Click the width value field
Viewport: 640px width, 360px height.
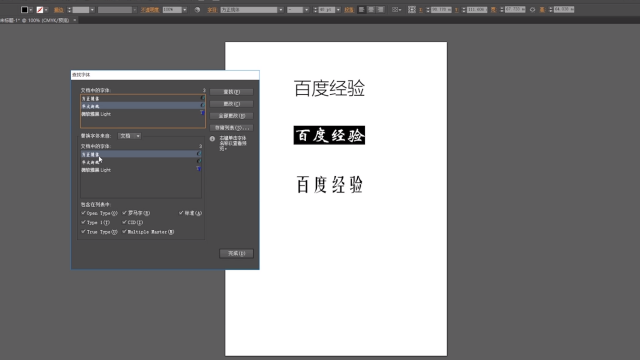coord(515,9)
